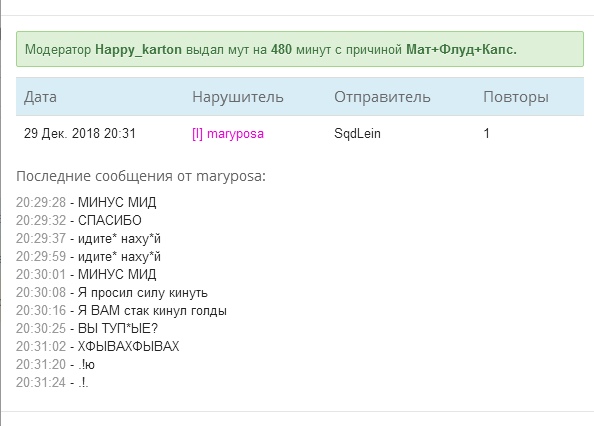Click the 480 minutes mute duration

[281, 50]
